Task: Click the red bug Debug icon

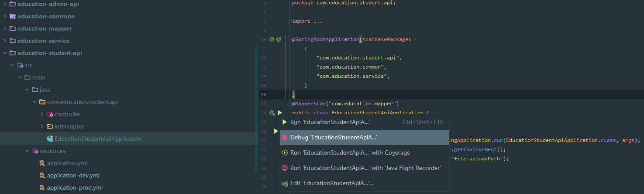Action: point(285,137)
